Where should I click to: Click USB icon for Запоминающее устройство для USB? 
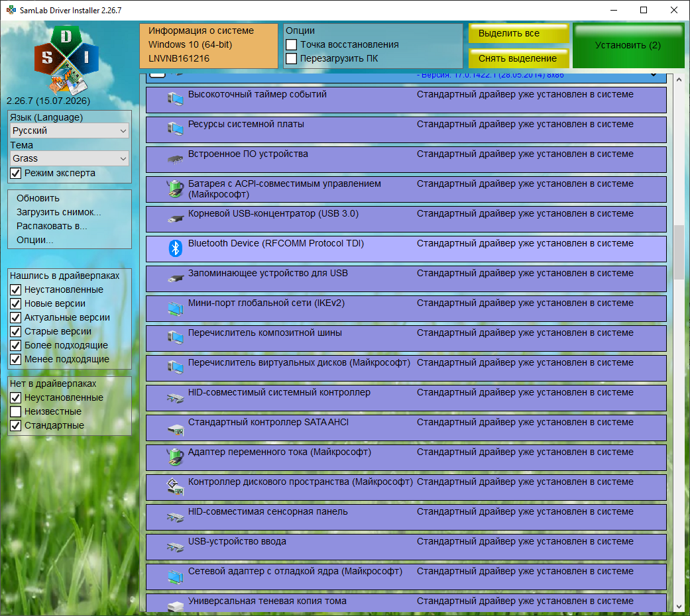pos(175,278)
